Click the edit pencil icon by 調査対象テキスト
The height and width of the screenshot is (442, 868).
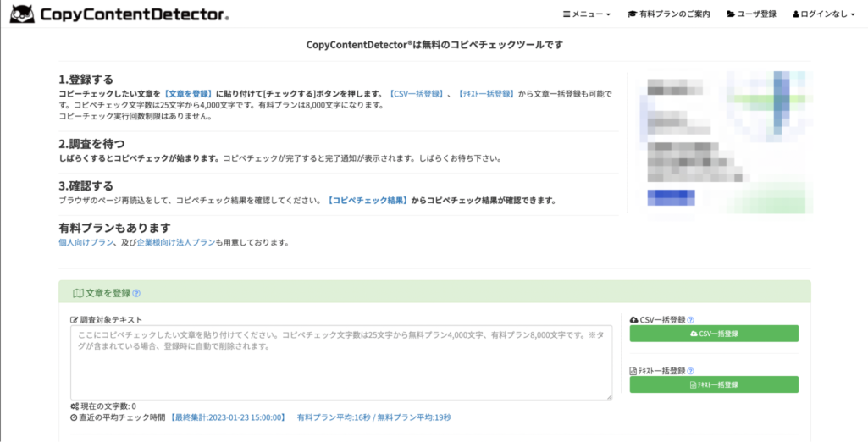click(75, 320)
